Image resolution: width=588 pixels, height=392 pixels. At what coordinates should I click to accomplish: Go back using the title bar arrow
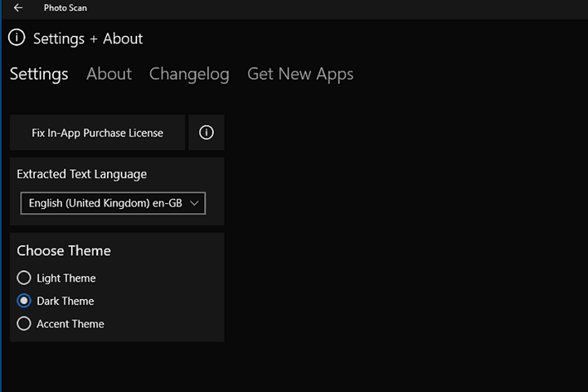click(x=18, y=8)
